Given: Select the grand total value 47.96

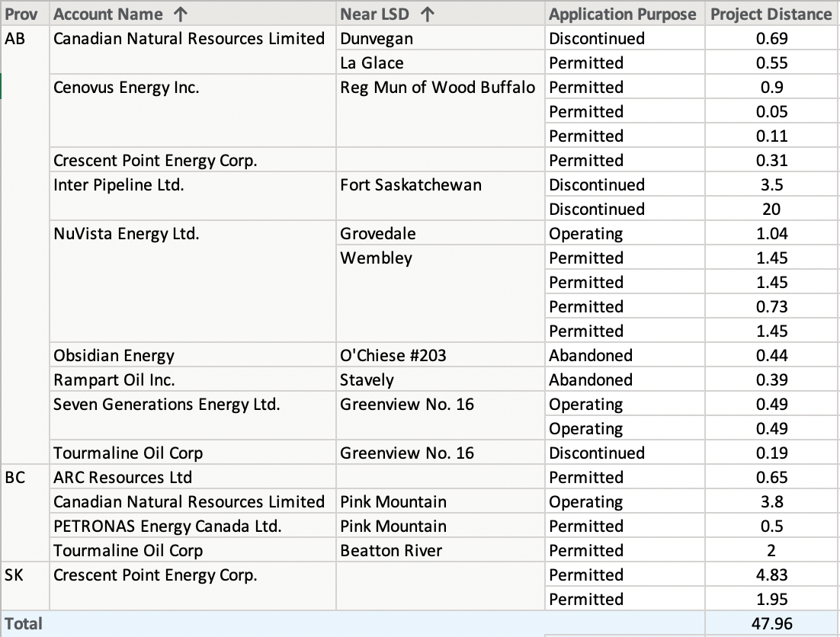Looking at the screenshot, I should click(x=770, y=623).
